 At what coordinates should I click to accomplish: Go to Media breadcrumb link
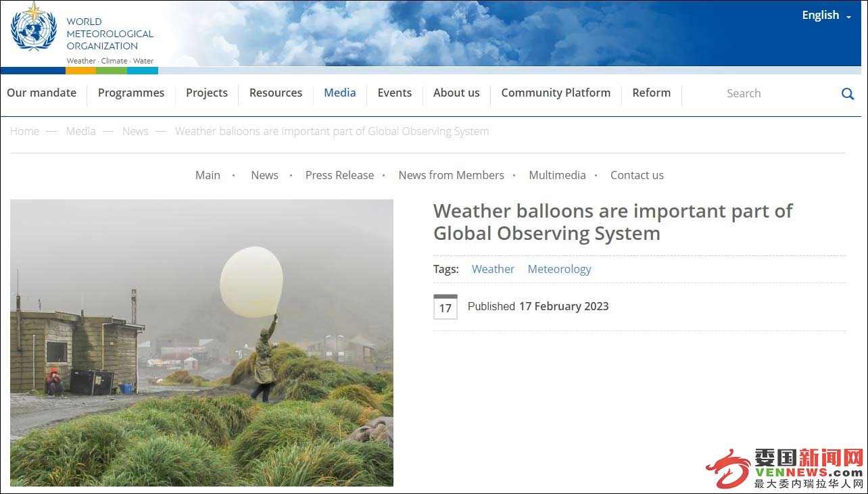click(x=80, y=131)
